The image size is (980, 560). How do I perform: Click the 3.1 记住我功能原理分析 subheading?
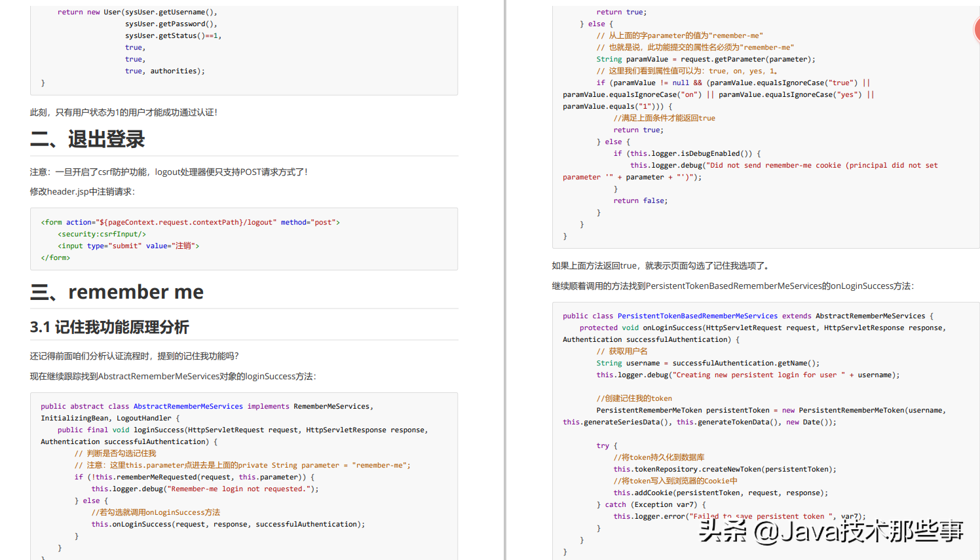click(x=109, y=327)
